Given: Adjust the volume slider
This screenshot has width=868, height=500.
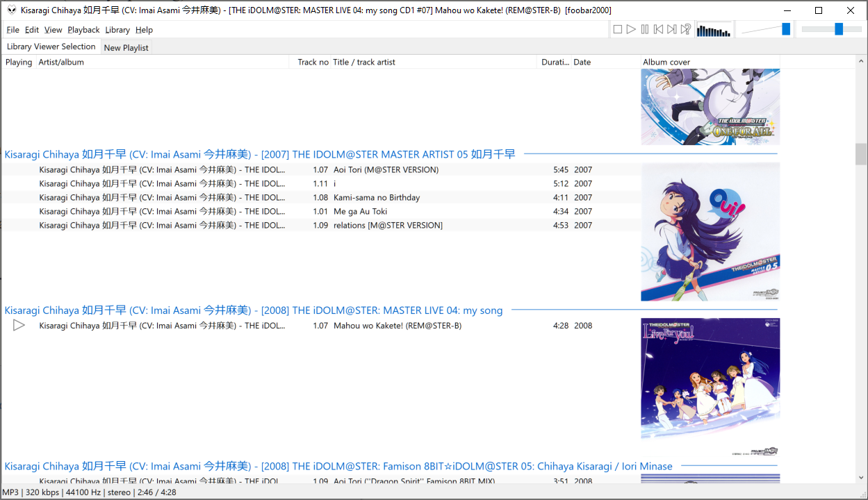Looking at the screenshot, I should tap(766, 29).
